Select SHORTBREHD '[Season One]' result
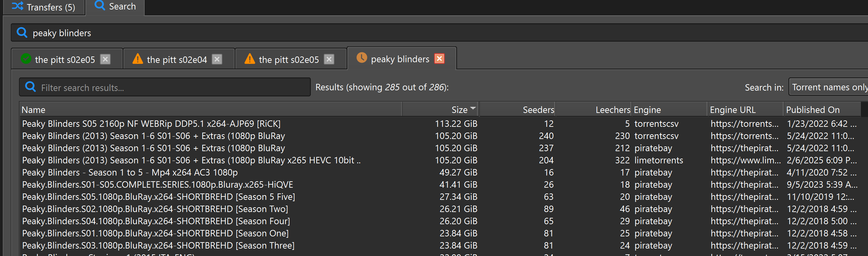This screenshot has height=256, width=868. [155, 233]
